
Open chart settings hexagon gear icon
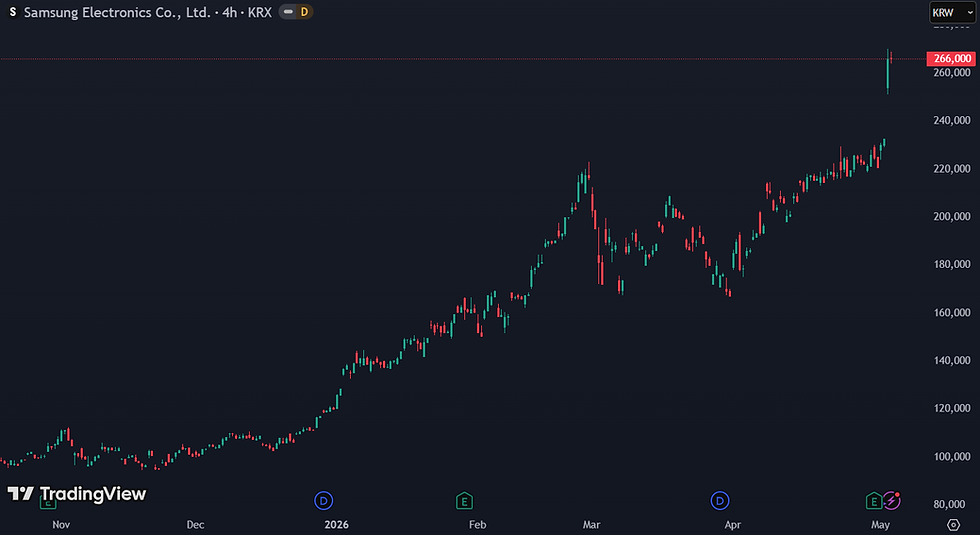(x=953, y=524)
